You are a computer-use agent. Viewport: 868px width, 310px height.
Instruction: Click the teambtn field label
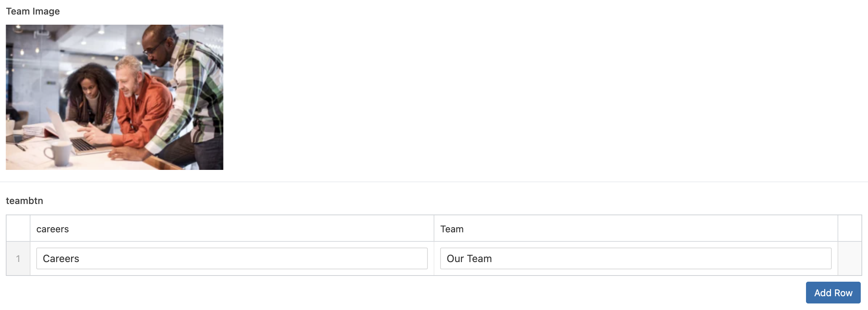24,201
